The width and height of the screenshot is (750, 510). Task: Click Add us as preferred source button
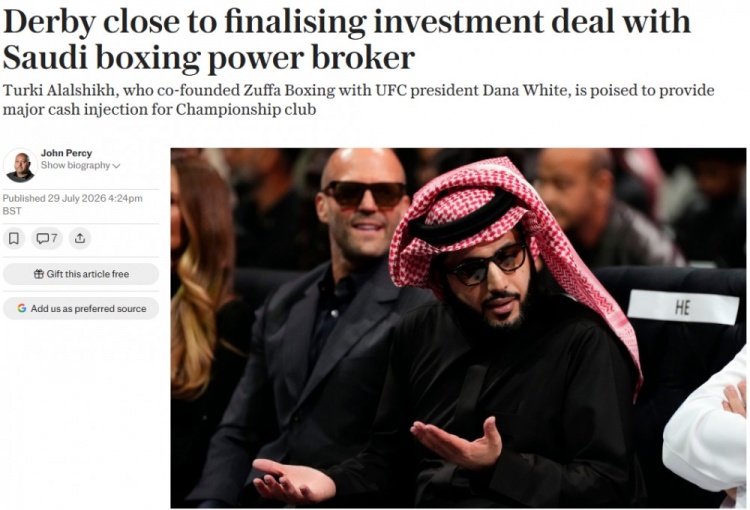tap(81, 309)
